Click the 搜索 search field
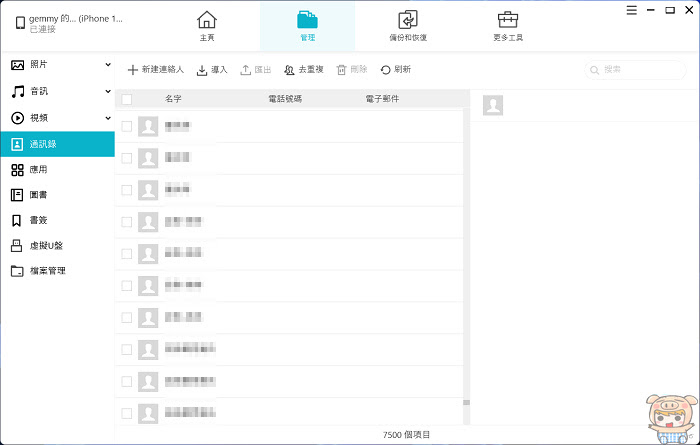This screenshot has height=445, width=700. tap(635, 70)
